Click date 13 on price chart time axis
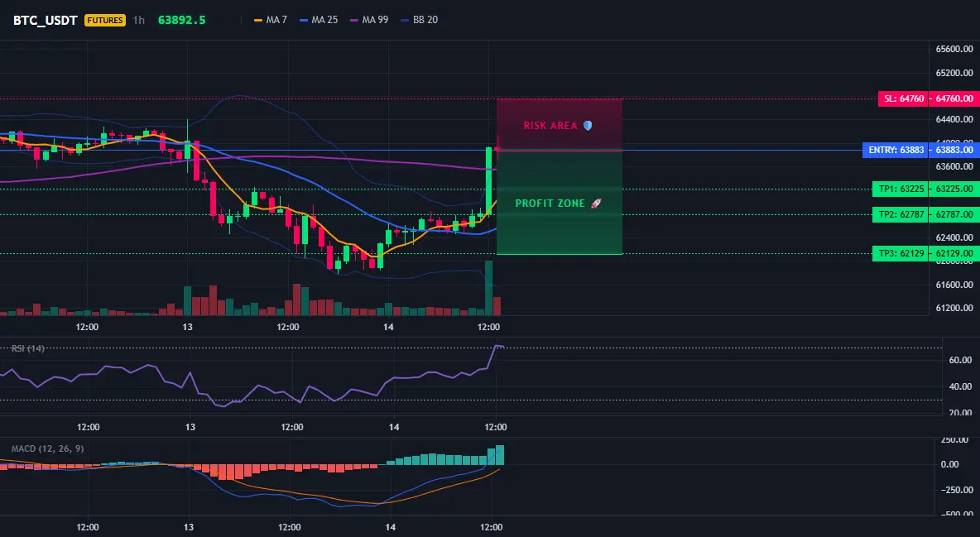The height and width of the screenshot is (537, 980). point(188,327)
